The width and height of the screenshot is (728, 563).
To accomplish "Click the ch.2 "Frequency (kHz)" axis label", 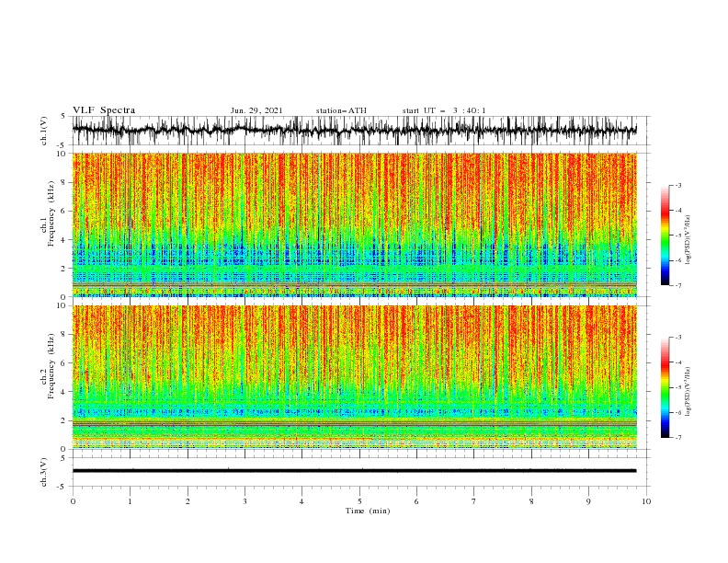I will (51, 365).
